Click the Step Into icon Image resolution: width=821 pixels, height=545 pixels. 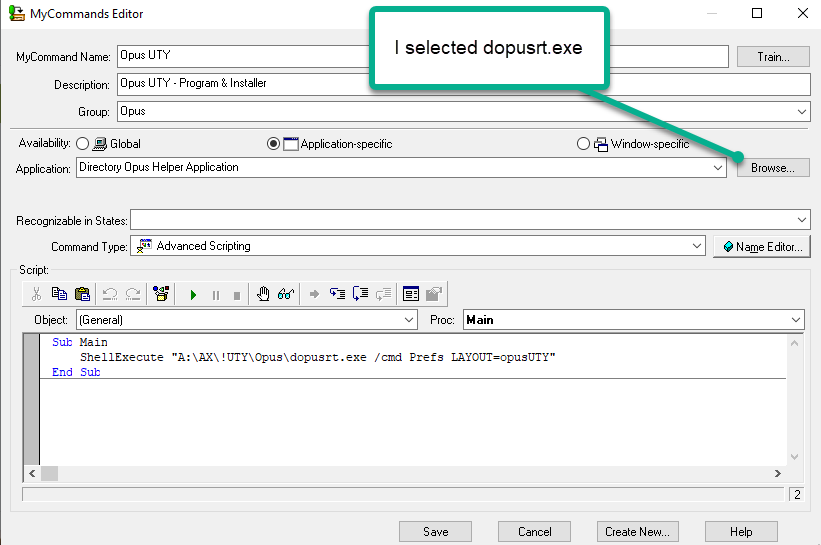[337, 294]
